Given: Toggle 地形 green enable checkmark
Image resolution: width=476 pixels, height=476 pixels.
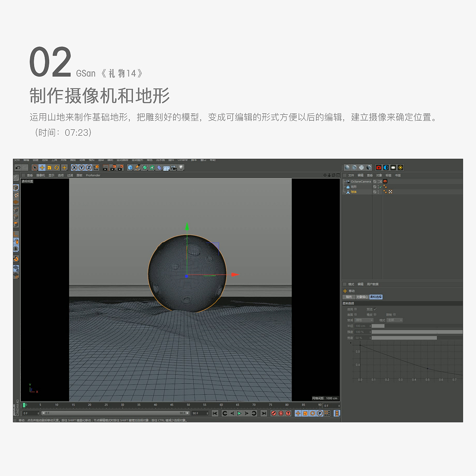Looking at the screenshot, I should 380,187.
